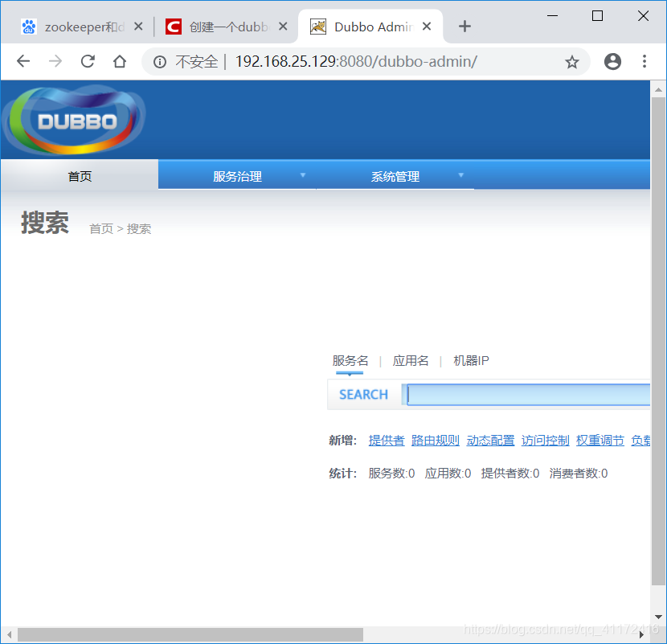The image size is (667, 644).
Task: Select the 应用名 search category tab
Action: tap(411, 360)
